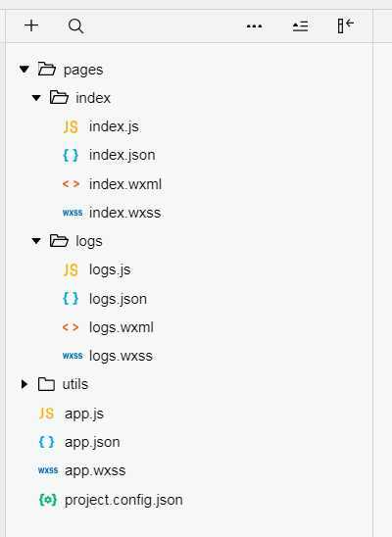Select index.wxss in the tree
This screenshot has width=392, height=537.
point(125,213)
